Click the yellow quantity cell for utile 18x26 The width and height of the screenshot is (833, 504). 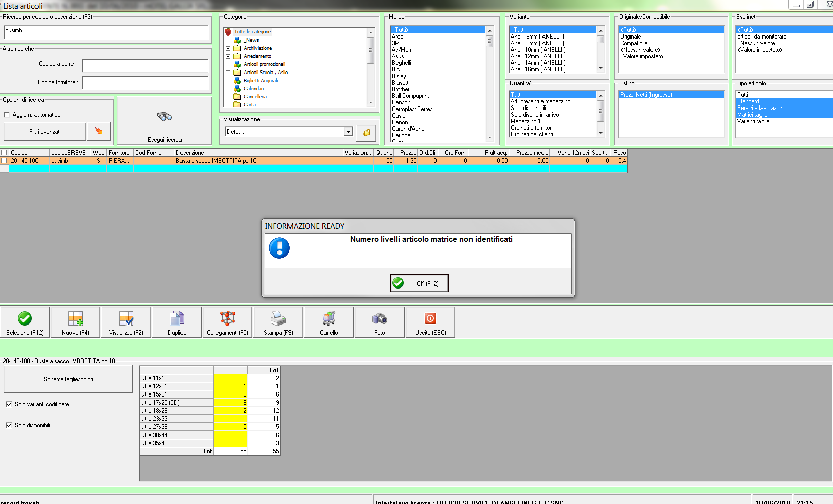pyautogui.click(x=231, y=411)
